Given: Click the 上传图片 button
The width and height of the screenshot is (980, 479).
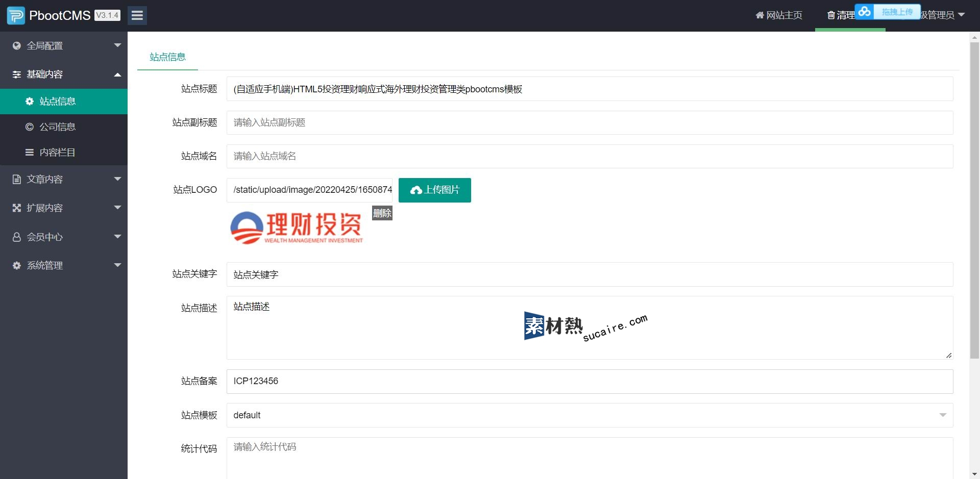Looking at the screenshot, I should point(435,190).
